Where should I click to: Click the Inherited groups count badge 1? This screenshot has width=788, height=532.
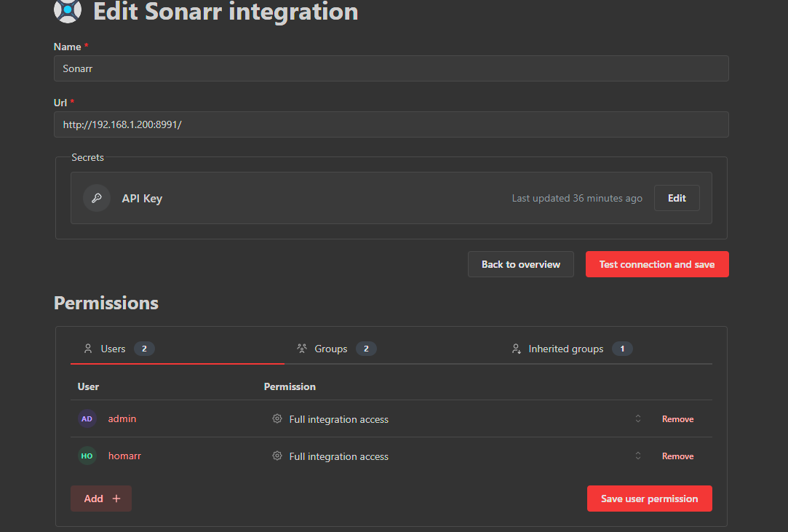[622, 349]
